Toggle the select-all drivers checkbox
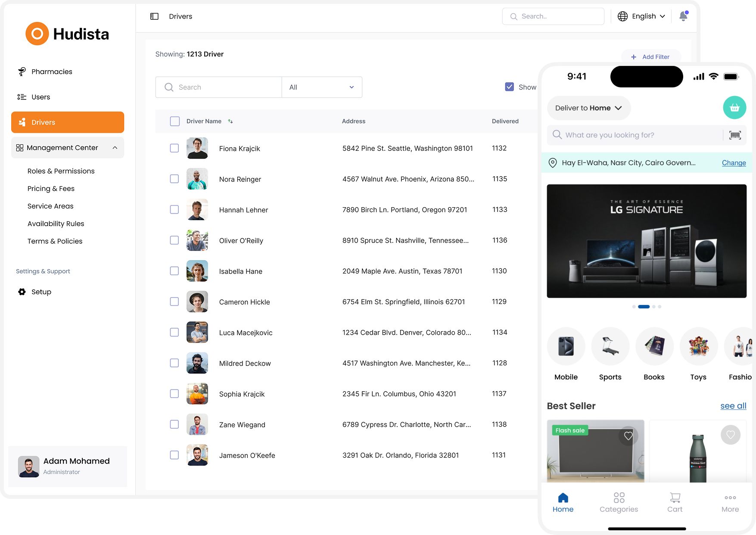Image resolution: width=756 pixels, height=535 pixels. (x=174, y=121)
